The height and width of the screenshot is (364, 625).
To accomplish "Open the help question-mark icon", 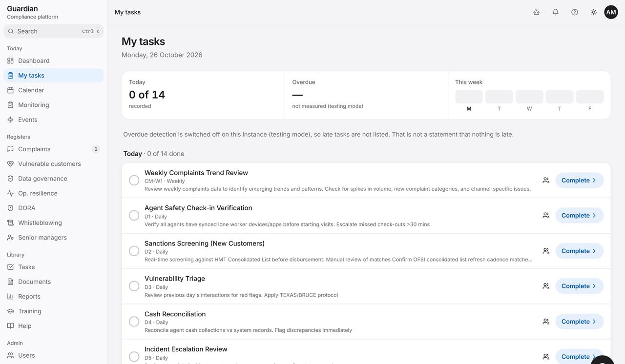I will point(575,12).
